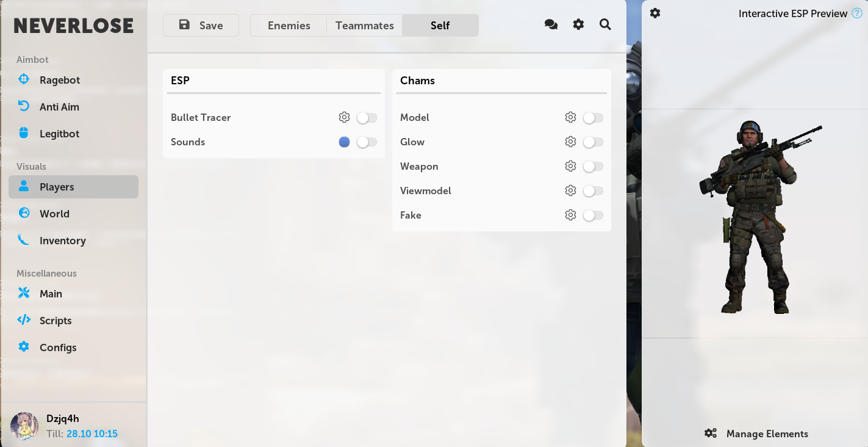
Task: Turn on Model chams toggle
Action: point(593,117)
